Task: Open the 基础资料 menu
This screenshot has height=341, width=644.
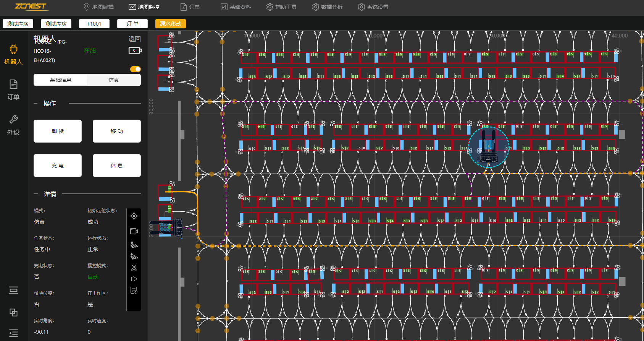Action: [236, 7]
